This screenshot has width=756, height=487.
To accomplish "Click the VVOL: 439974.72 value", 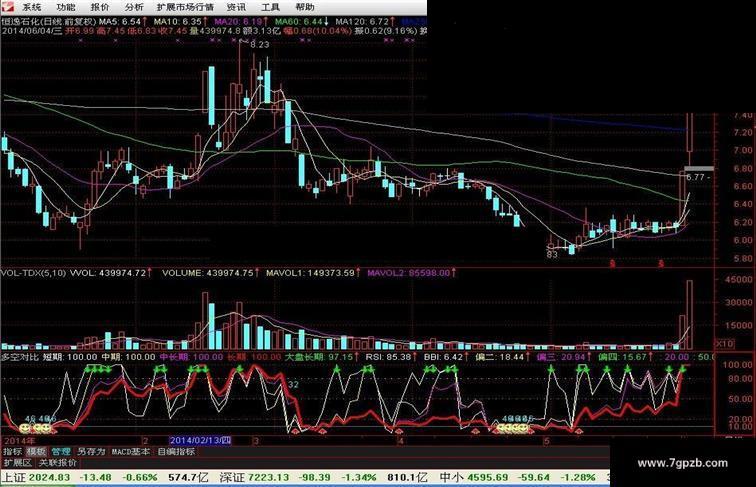I will coord(108,273).
